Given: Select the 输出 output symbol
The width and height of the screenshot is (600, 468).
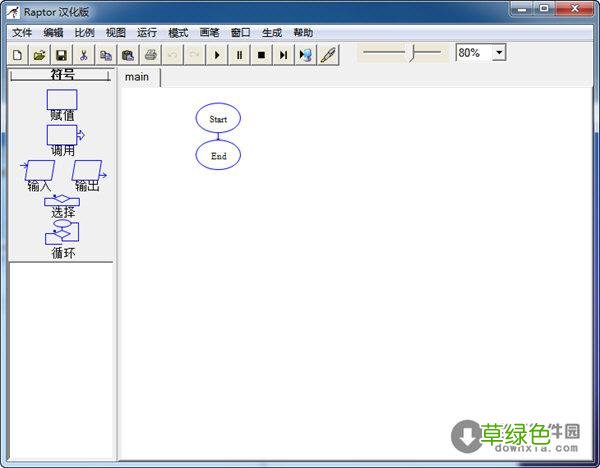Looking at the screenshot, I should tap(87, 172).
